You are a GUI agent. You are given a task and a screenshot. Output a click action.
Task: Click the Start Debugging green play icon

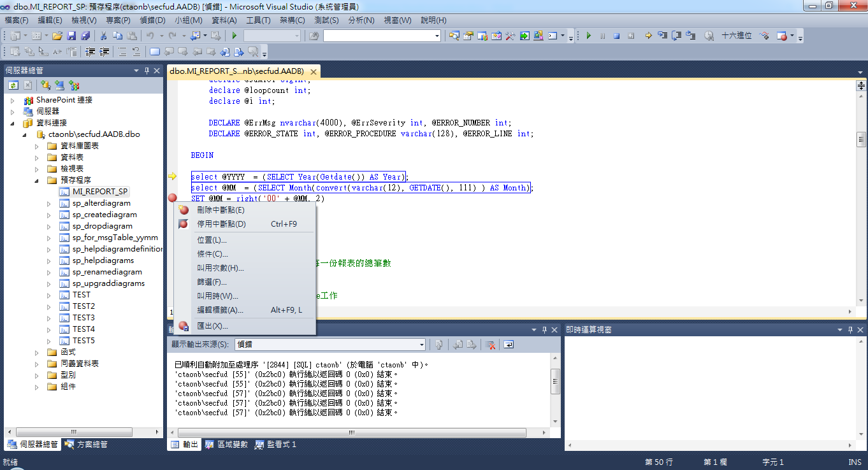tap(589, 36)
